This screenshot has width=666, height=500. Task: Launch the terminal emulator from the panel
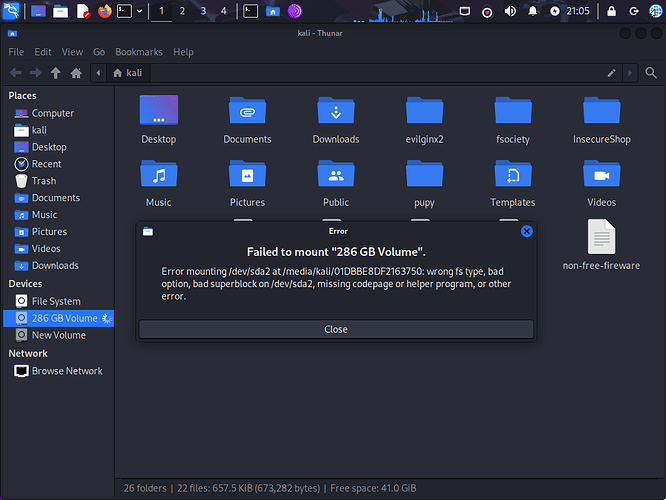124,11
